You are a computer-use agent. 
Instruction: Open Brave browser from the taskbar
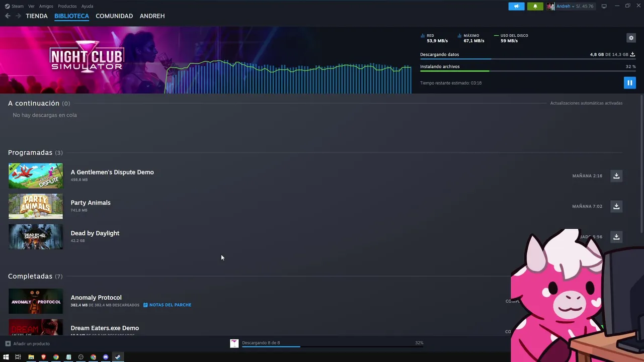43,357
